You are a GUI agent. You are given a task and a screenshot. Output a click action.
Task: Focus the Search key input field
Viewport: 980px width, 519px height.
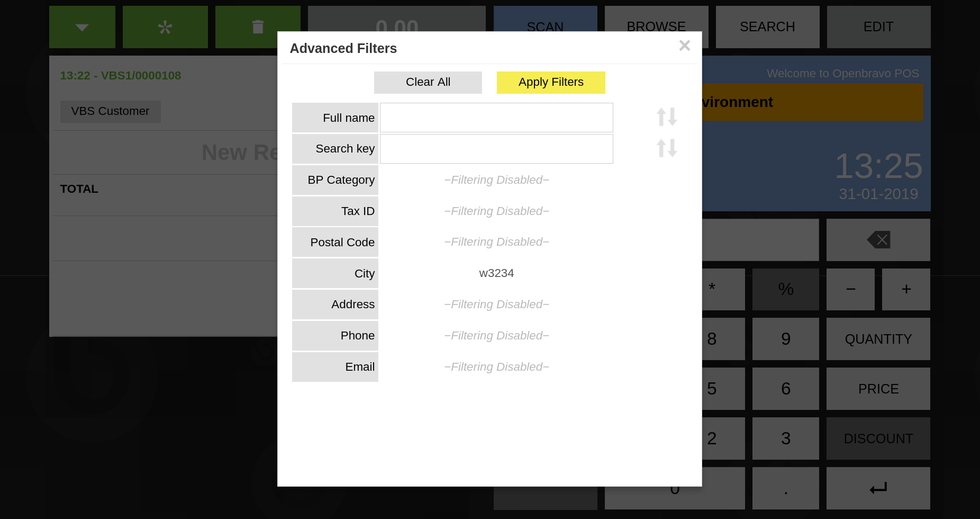point(496,149)
